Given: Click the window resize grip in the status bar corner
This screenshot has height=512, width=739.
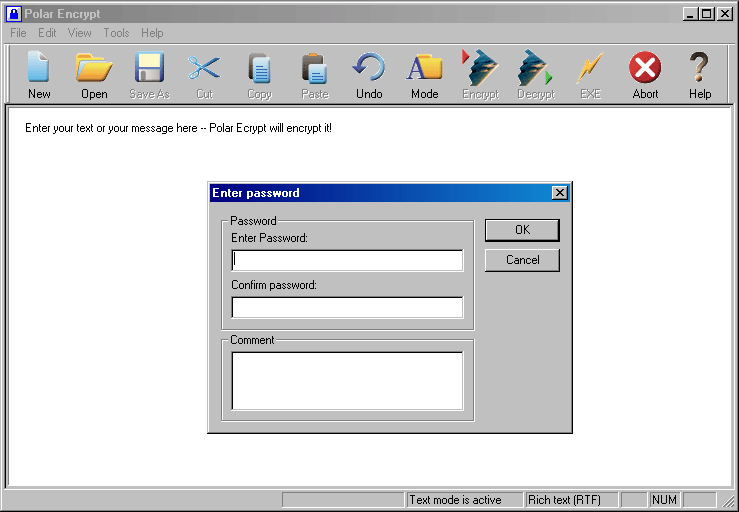Looking at the screenshot, I should tap(729, 502).
